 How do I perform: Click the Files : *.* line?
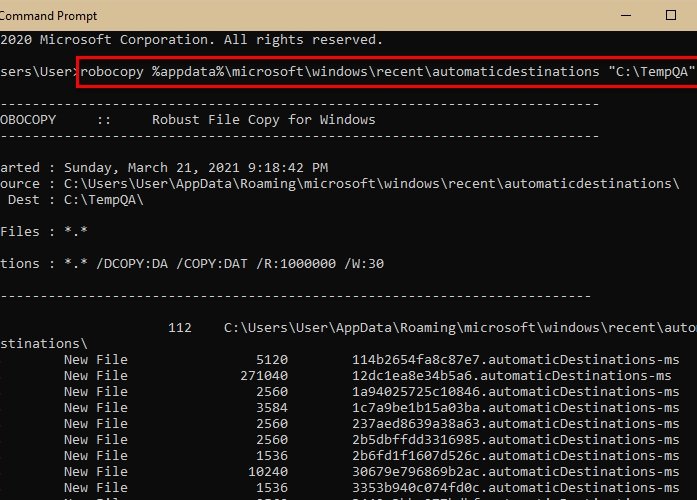[44, 232]
